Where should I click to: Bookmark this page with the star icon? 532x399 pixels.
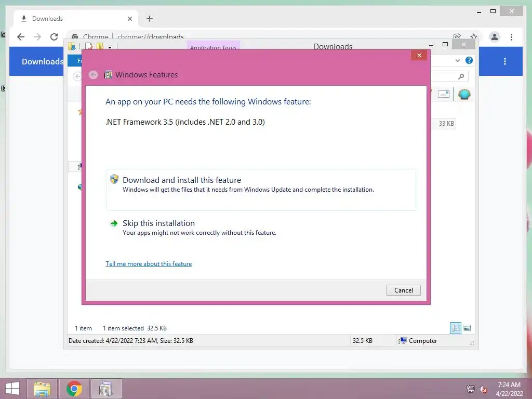click(474, 36)
